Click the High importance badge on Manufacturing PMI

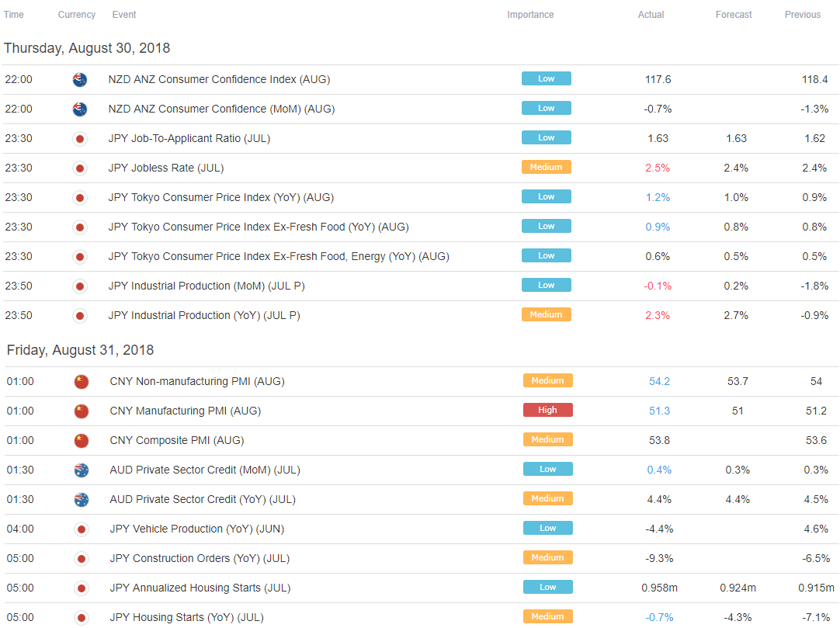(x=547, y=409)
